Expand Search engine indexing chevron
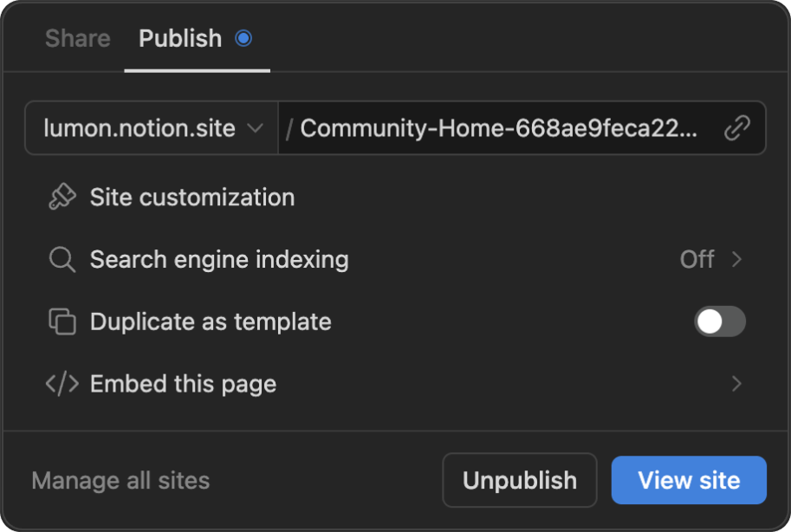The height and width of the screenshot is (532, 791). 737,259
